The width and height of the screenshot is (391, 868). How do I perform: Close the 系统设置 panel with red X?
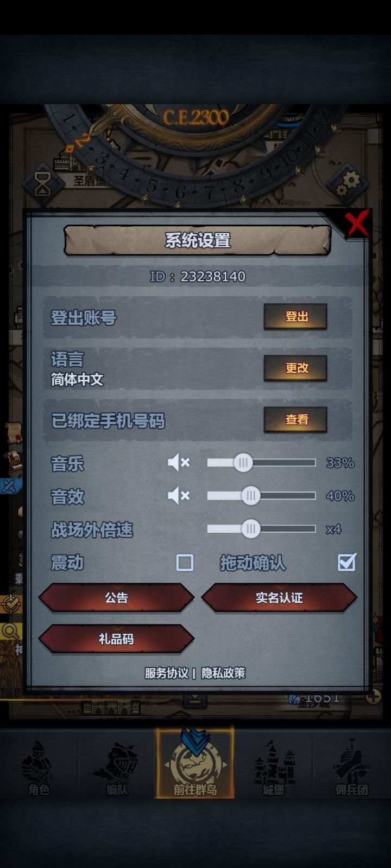pos(357,224)
